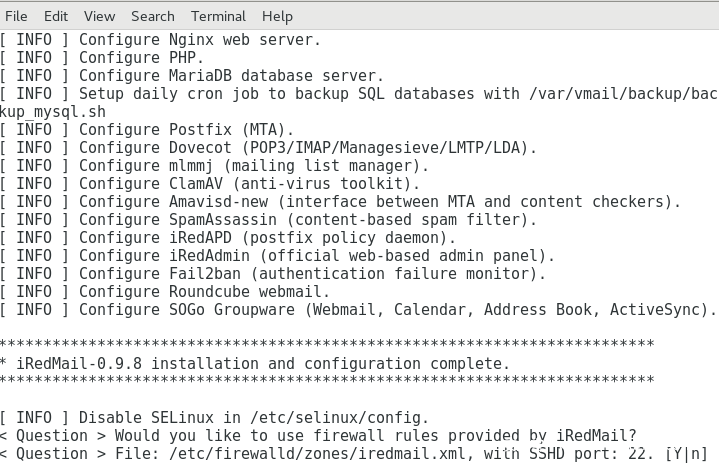This screenshot has height=464, width=719.
Task: Open the Edit menu
Action: pyautogui.click(x=56, y=16)
